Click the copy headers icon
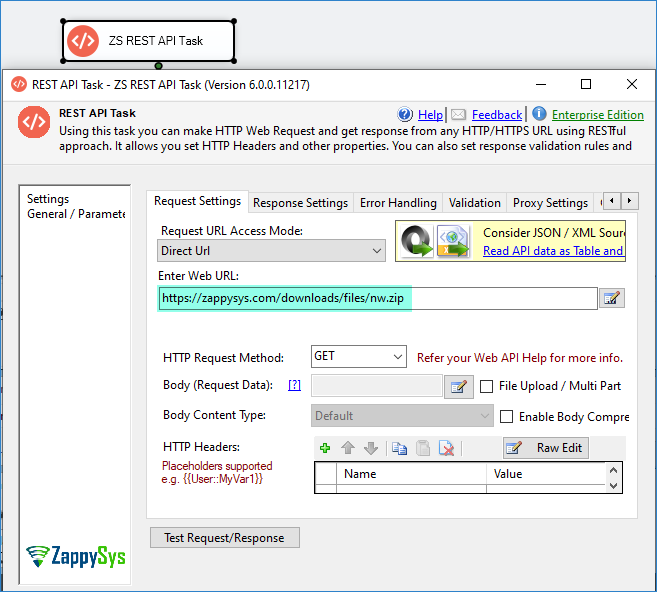Screen dimensions: 657x592 tap(399, 448)
